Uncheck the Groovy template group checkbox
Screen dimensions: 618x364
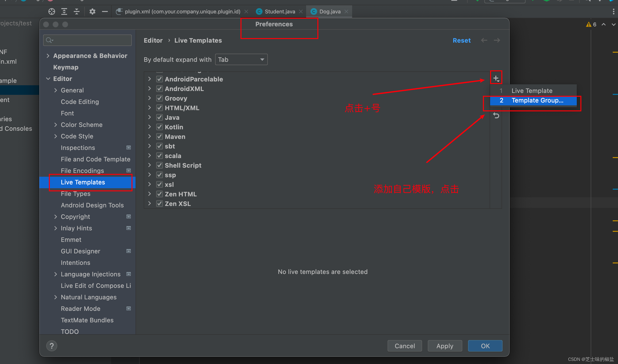[x=160, y=98]
